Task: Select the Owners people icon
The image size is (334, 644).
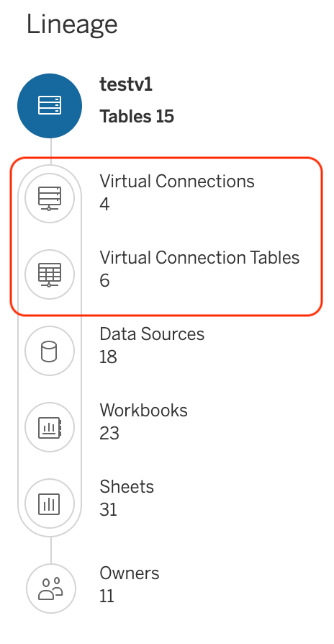Action: pos(51,589)
